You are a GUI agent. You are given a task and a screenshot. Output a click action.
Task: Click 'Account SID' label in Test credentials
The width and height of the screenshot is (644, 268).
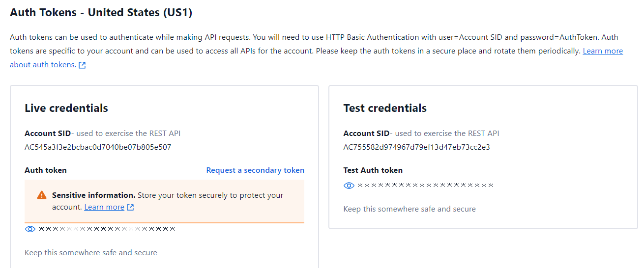pos(366,134)
